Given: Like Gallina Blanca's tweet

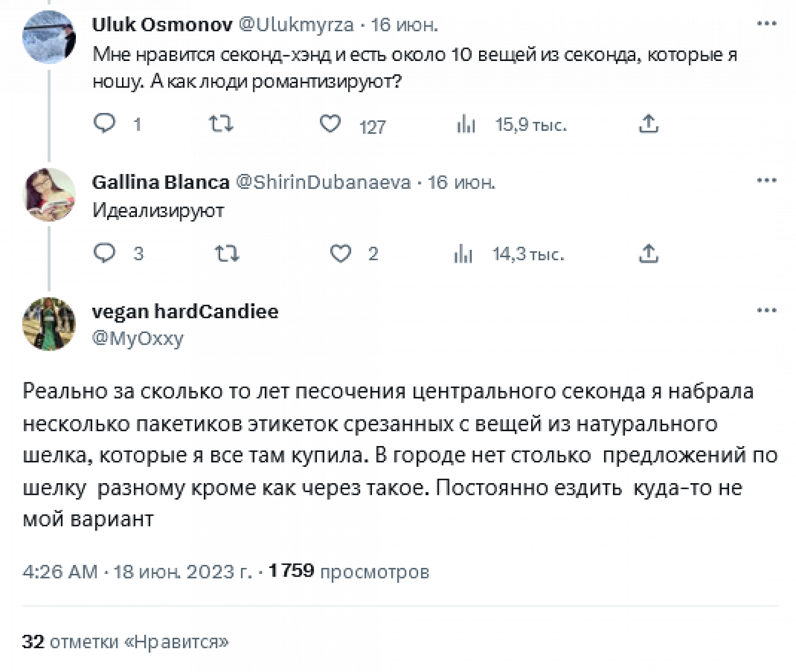Looking at the screenshot, I should pos(341,254).
